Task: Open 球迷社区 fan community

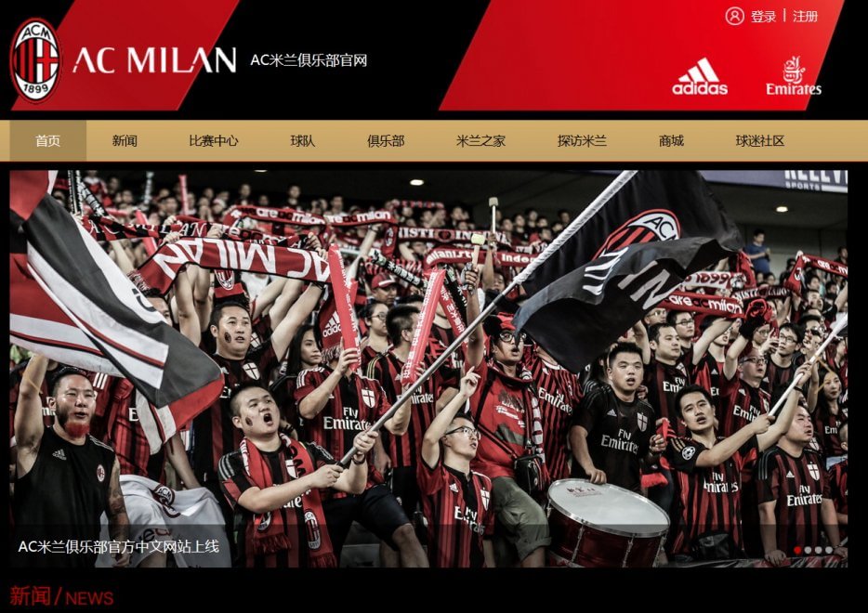Action: pyautogui.click(x=760, y=140)
